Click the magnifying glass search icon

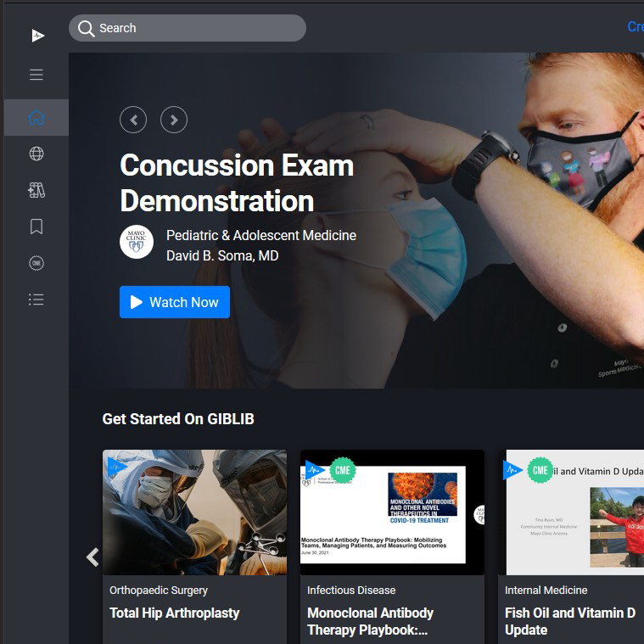coord(87,28)
